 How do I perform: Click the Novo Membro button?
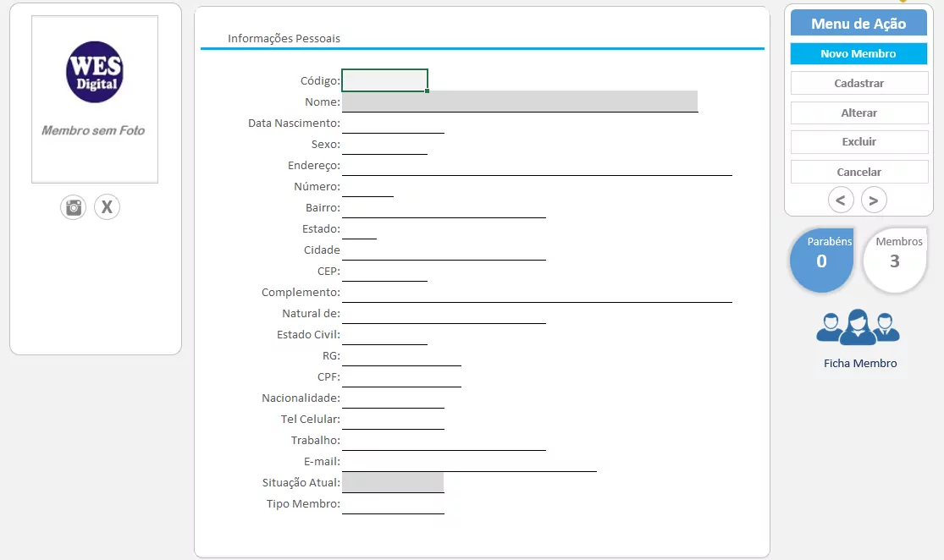coord(858,53)
